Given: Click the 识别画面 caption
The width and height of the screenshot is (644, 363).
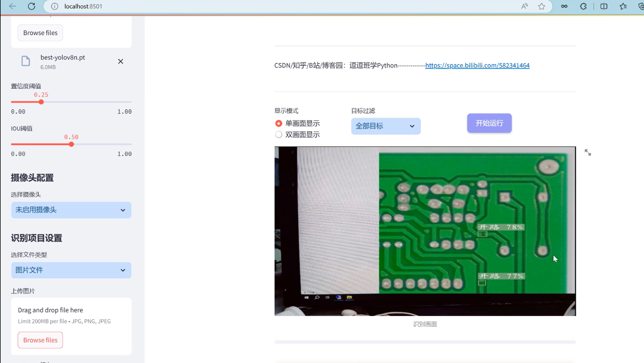Looking at the screenshot, I should [425, 324].
